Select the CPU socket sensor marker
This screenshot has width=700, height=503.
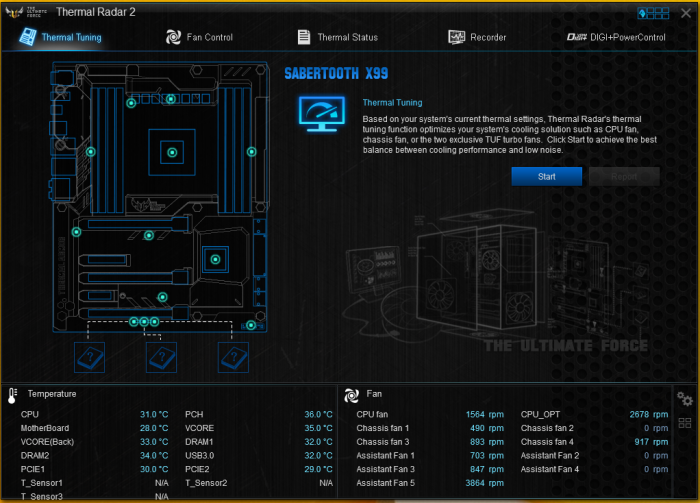click(x=172, y=153)
